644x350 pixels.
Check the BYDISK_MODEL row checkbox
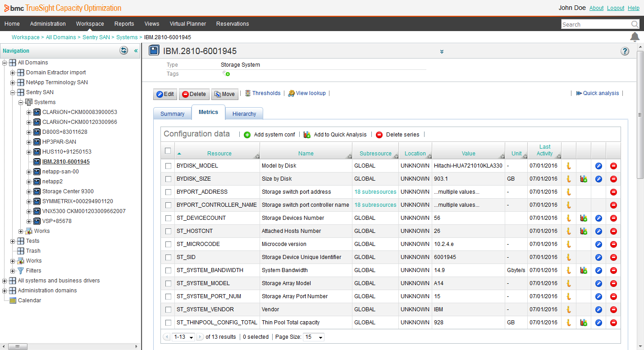[168, 166]
